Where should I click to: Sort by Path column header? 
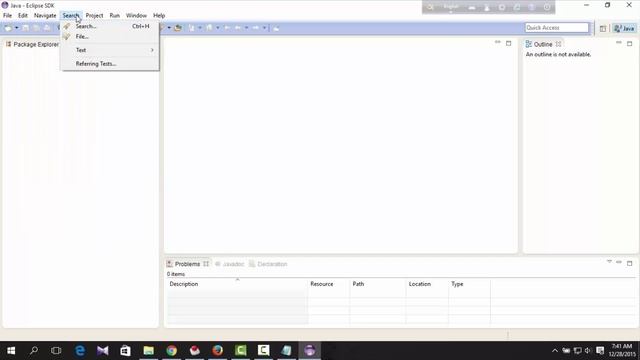pos(378,284)
